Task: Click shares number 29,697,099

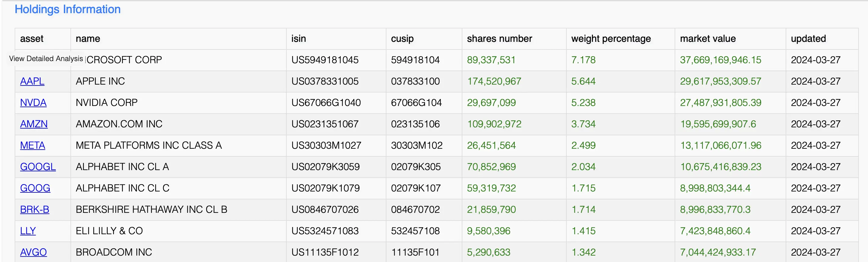Action: point(491,103)
